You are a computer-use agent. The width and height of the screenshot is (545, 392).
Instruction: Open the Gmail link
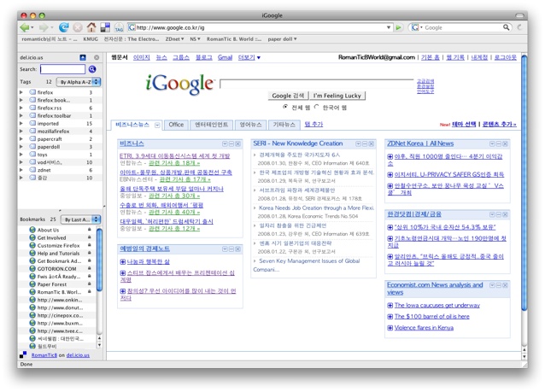point(225,57)
